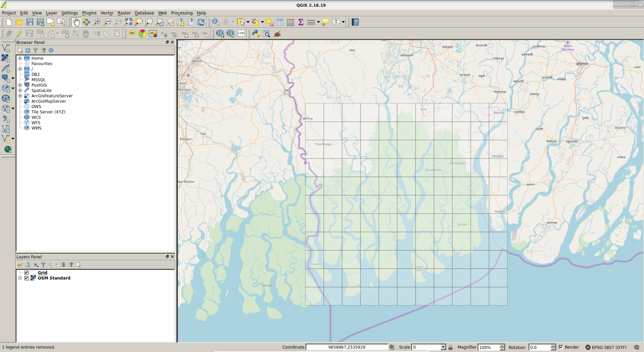Select the Grid layer name
Viewport: 644px width, 352px height.
point(43,273)
